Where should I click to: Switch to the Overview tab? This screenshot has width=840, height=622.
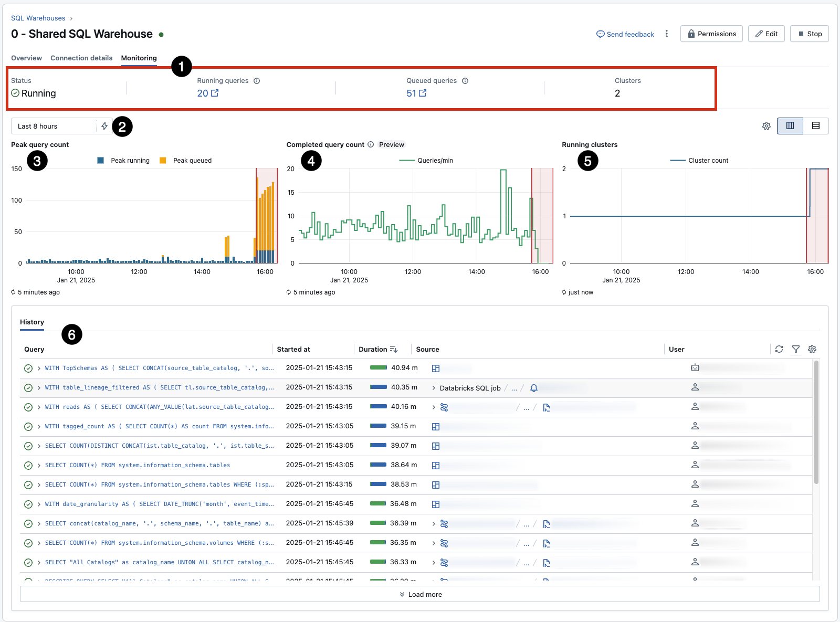click(26, 58)
